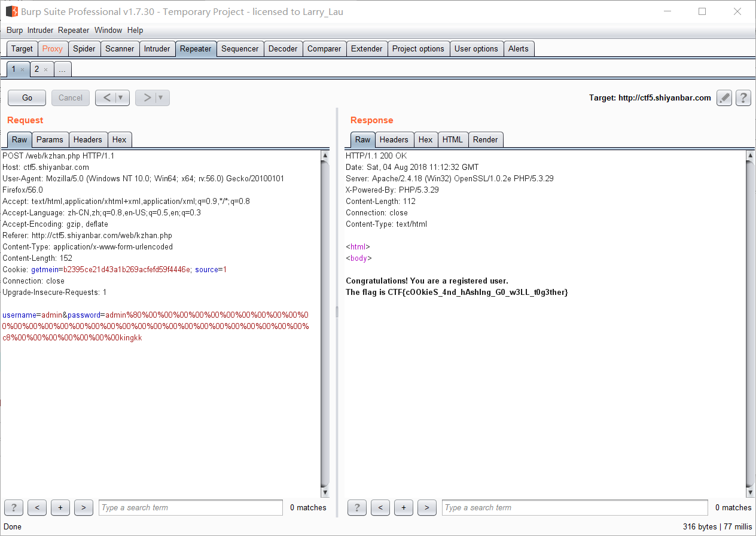Screen dimensions: 756x536
Task: Click the greyed Cancel button
Action: [71, 98]
